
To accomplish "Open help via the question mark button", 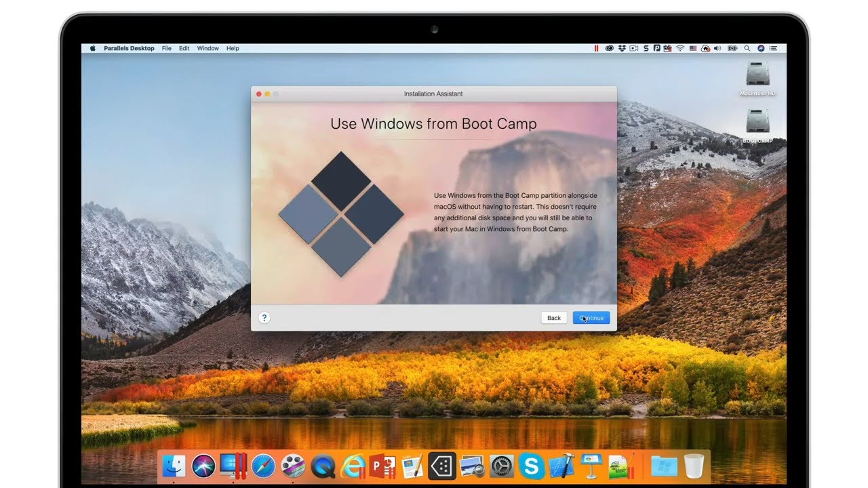I will [264, 318].
